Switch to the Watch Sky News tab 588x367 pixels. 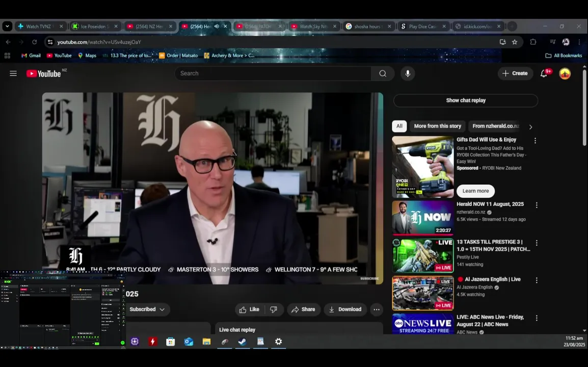(x=313, y=27)
